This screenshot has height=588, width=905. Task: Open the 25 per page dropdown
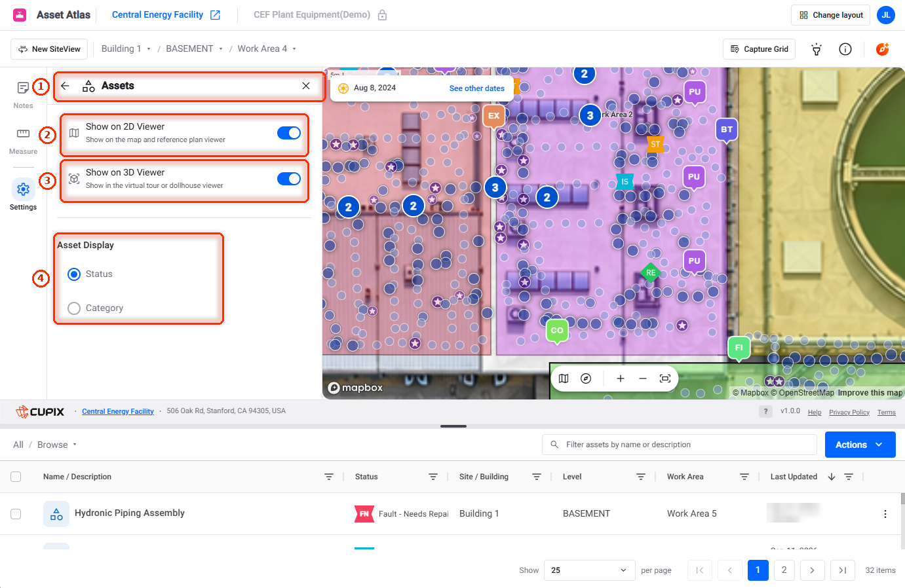click(x=589, y=570)
